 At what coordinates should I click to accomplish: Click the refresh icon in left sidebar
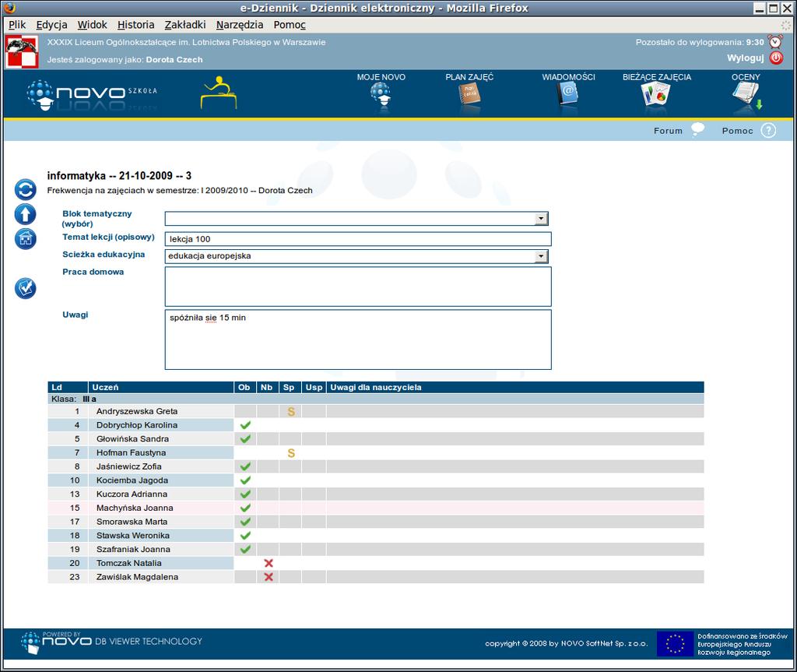26,190
